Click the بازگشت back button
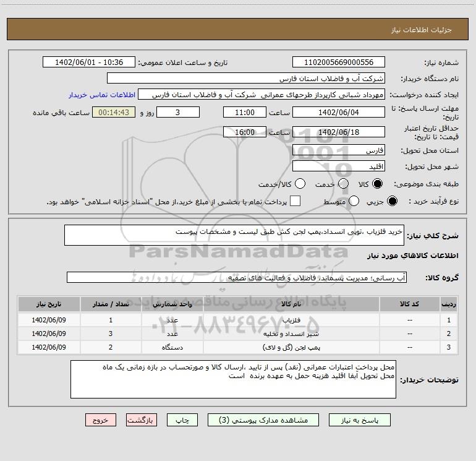 [x=142, y=420]
